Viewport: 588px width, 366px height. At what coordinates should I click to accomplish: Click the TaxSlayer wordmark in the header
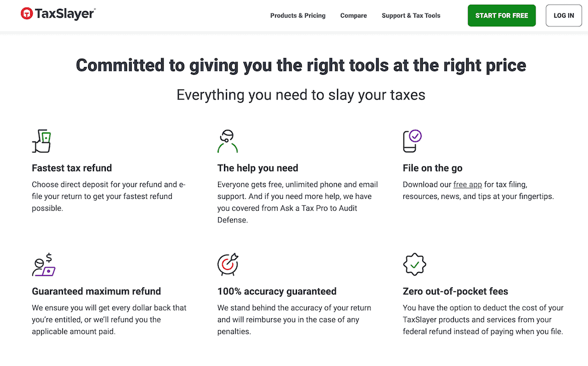[65, 13]
